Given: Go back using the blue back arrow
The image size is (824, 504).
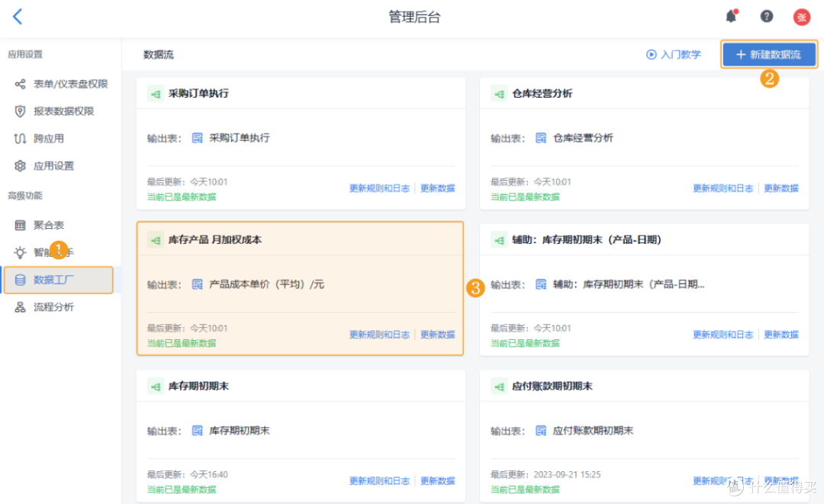Looking at the screenshot, I should pyautogui.click(x=18, y=17).
